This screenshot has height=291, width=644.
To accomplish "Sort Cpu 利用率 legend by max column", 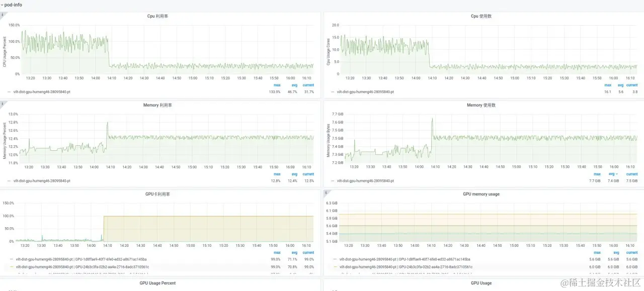I will (277, 85).
